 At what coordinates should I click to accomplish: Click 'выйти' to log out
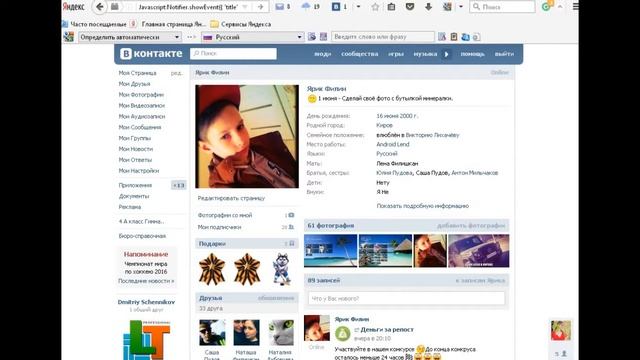tap(504, 54)
